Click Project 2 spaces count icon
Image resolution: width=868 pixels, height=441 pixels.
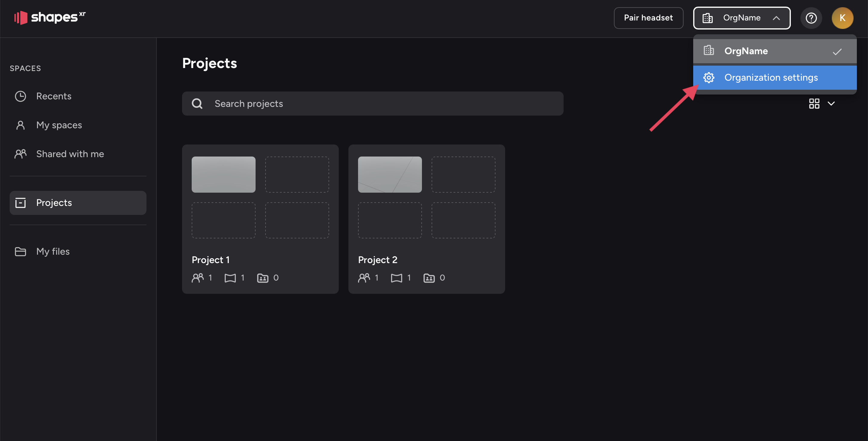pyautogui.click(x=397, y=278)
